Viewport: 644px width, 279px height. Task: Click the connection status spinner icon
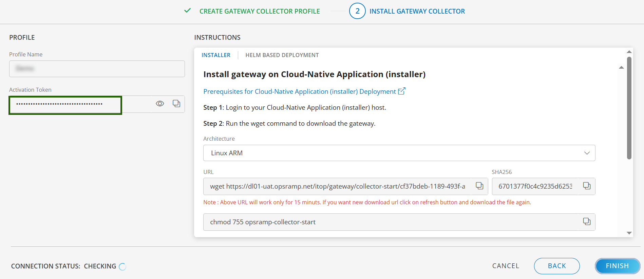pyautogui.click(x=122, y=267)
